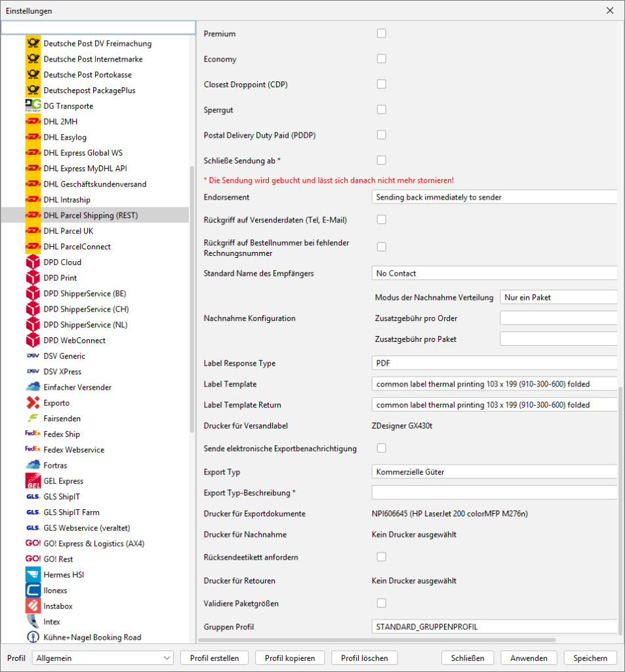Click the Profil kopieren button
This screenshot has height=672, width=625.
[290, 658]
